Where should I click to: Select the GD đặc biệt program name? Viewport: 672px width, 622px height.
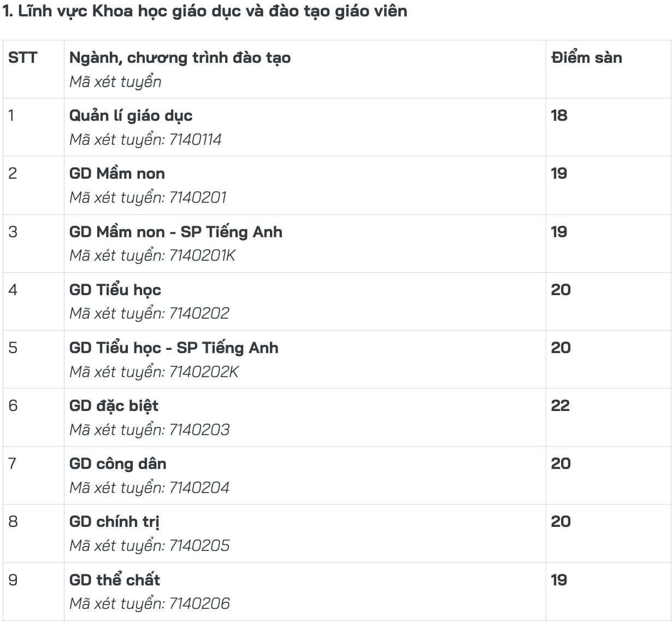click(x=114, y=406)
